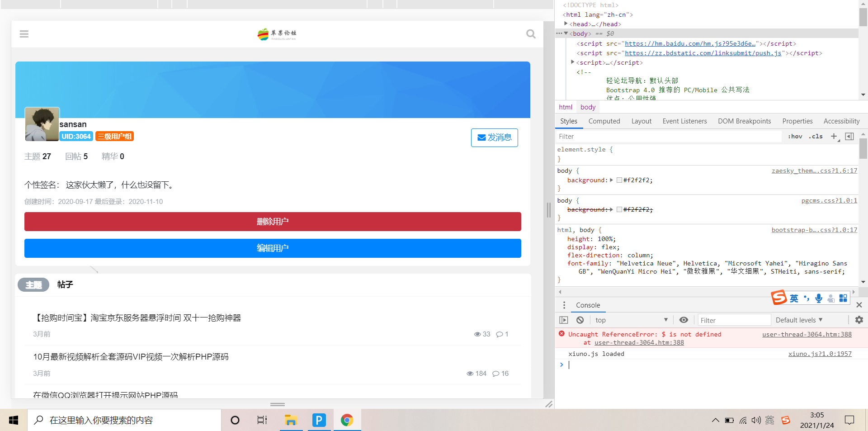
Task: Open the hamburger menu on the forum page
Action: pyautogui.click(x=24, y=34)
